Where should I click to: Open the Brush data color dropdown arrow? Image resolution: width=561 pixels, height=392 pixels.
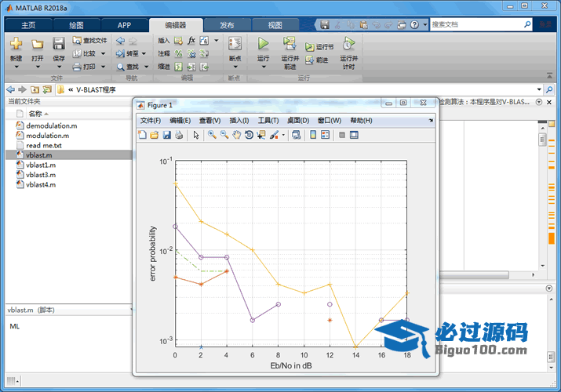(x=283, y=135)
